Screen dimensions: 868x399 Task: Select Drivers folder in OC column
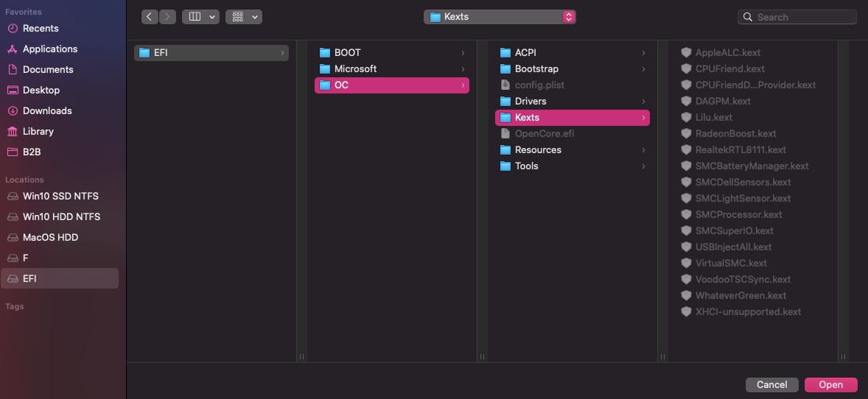coord(573,102)
